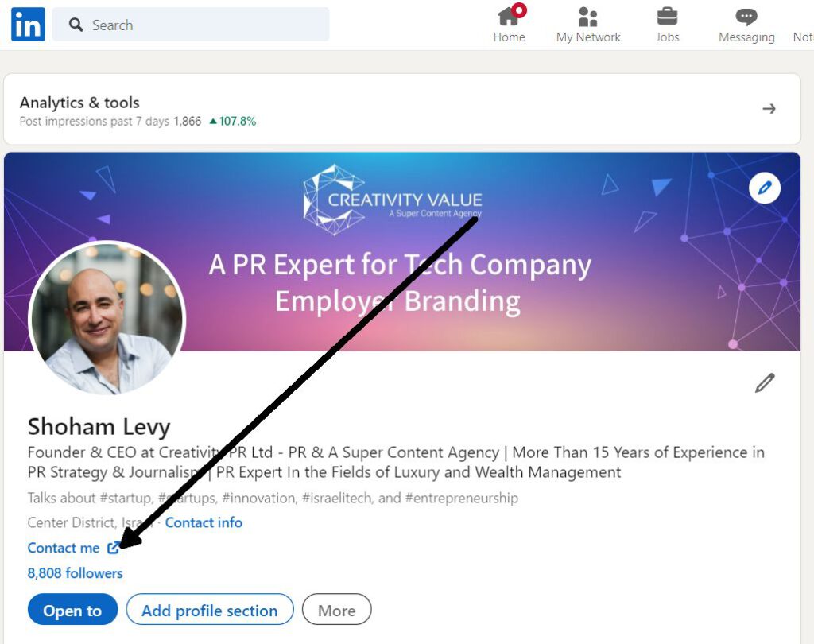Open Shoham Levy's profile photo
The width and height of the screenshot is (814, 644).
pyautogui.click(x=107, y=318)
